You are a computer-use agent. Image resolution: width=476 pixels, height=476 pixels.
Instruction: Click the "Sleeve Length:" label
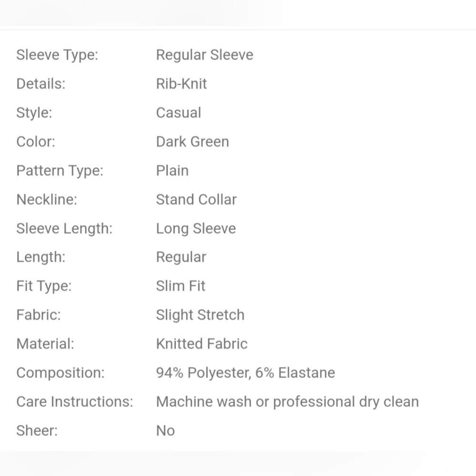point(64,228)
